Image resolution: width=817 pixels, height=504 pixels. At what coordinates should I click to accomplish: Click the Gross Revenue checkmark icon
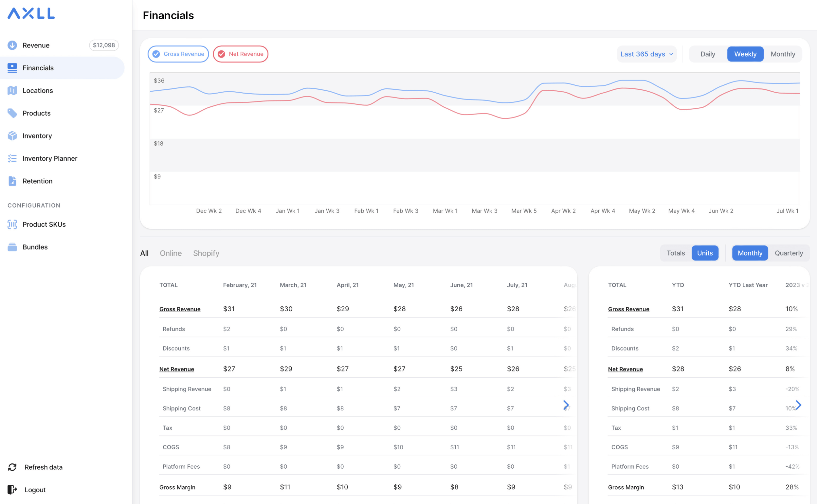tap(156, 54)
